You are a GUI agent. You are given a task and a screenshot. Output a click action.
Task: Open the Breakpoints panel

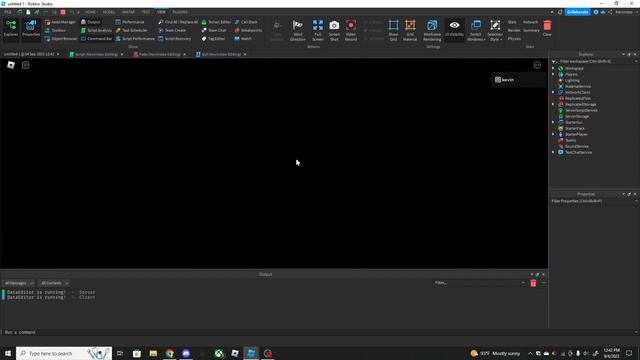pyautogui.click(x=249, y=30)
